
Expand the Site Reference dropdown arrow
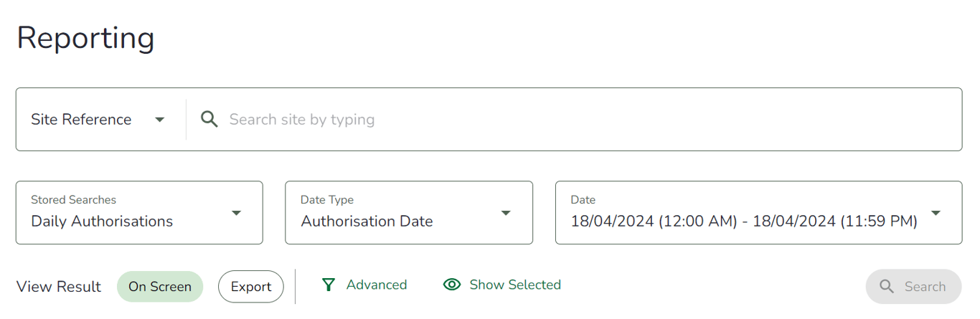(160, 120)
